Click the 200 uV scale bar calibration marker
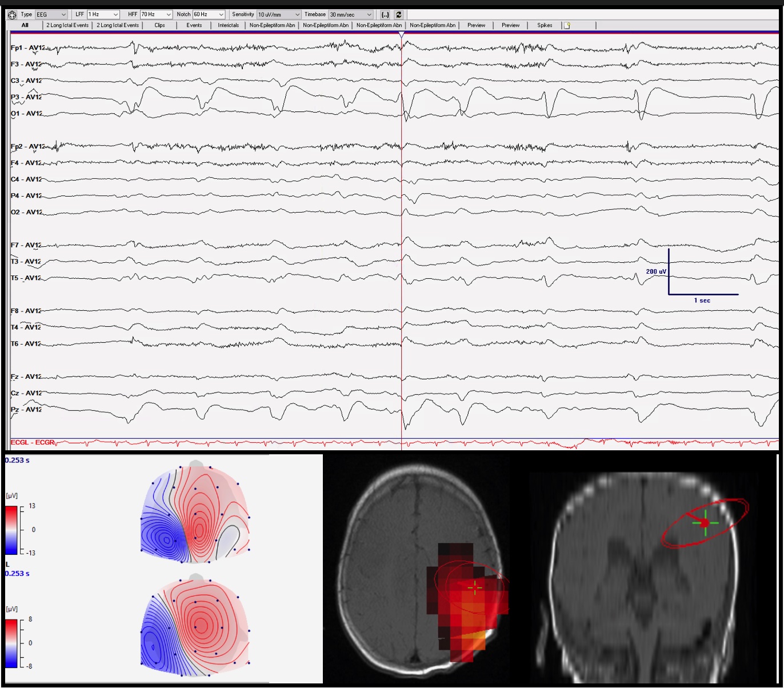This screenshot has width=784, height=688. point(669,272)
